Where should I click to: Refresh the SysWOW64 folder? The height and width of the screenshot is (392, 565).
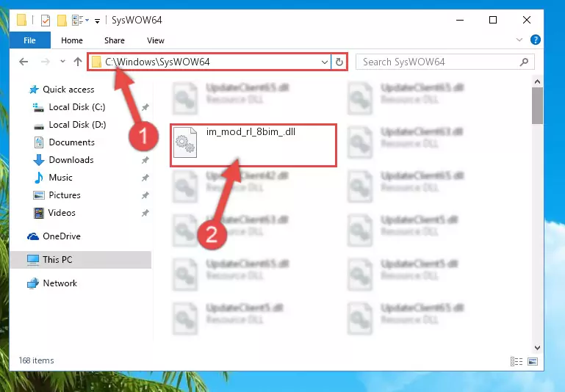tap(339, 62)
